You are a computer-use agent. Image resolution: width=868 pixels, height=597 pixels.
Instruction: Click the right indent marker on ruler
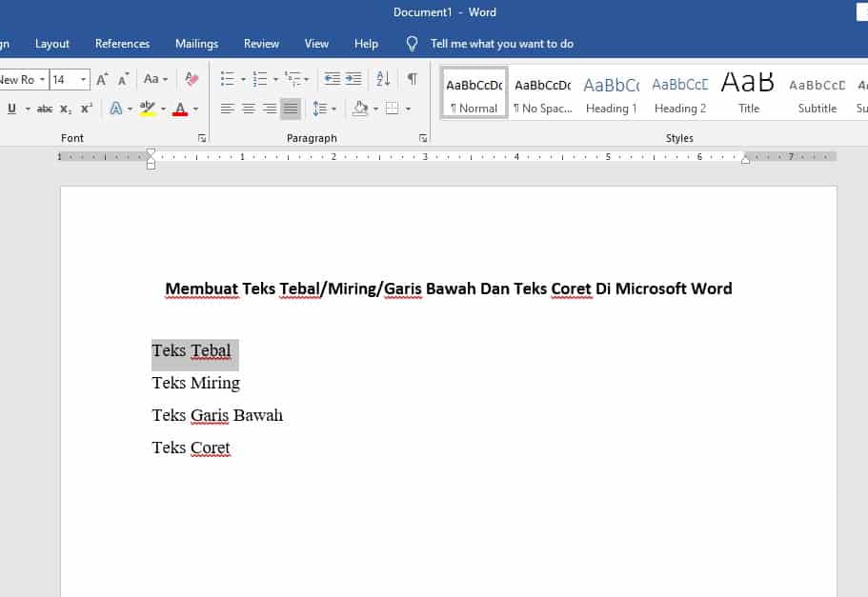pyautogui.click(x=746, y=161)
